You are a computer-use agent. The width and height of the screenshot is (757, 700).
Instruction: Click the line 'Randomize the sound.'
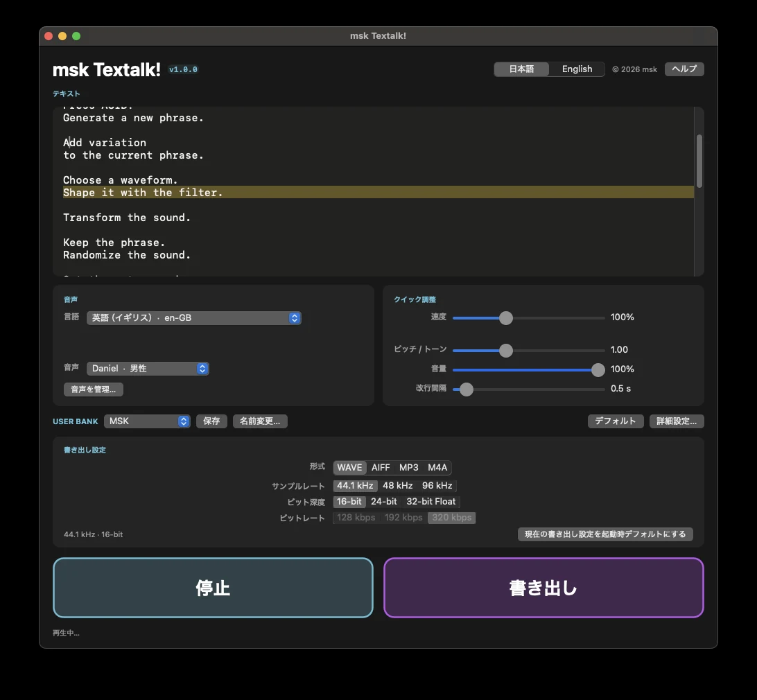pyautogui.click(x=127, y=255)
